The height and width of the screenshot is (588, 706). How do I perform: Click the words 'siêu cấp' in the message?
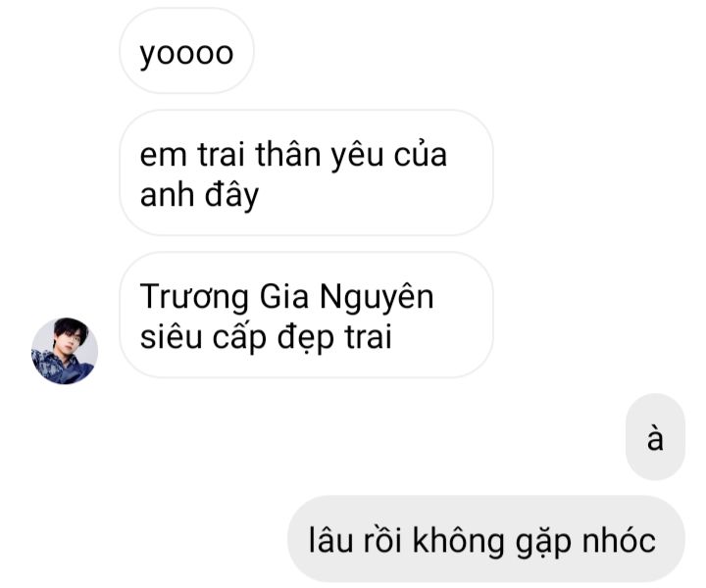tap(203, 337)
